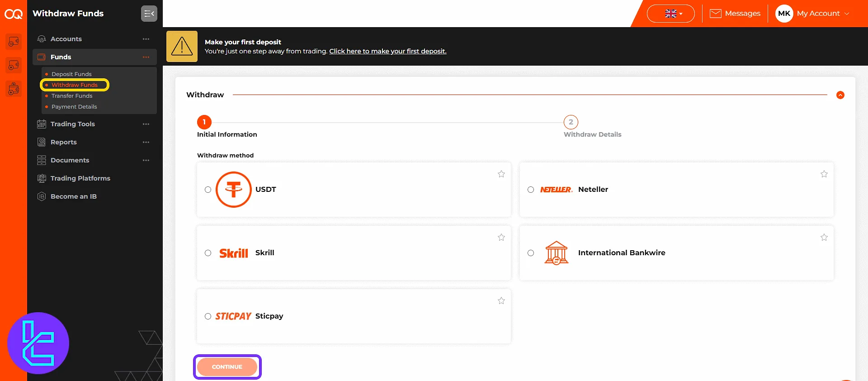Click My Account label

818,14
